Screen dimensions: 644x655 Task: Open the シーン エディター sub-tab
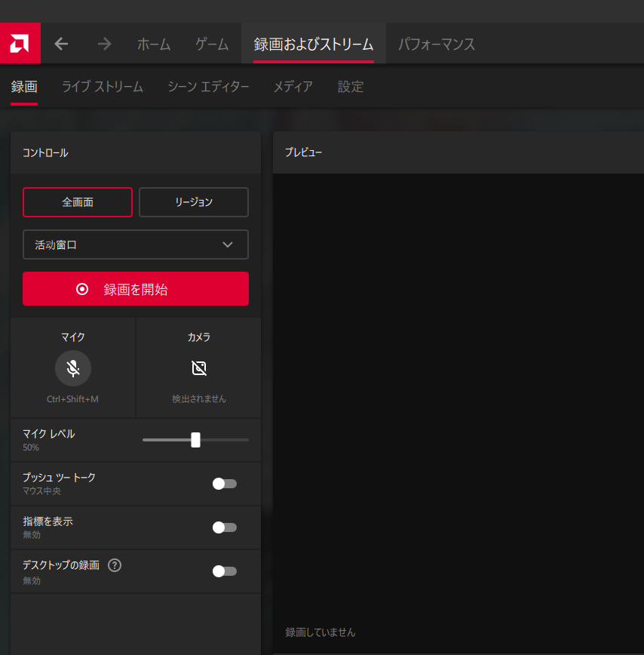(x=208, y=87)
